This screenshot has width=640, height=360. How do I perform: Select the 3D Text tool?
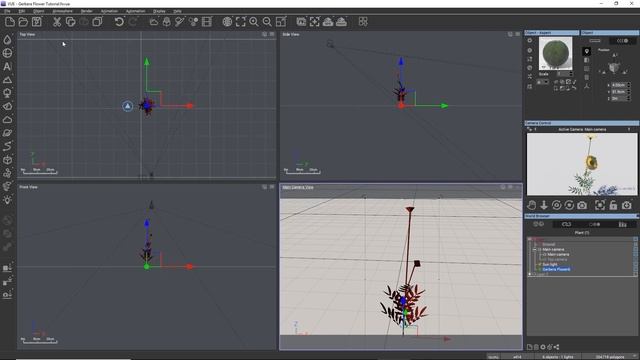7,66
